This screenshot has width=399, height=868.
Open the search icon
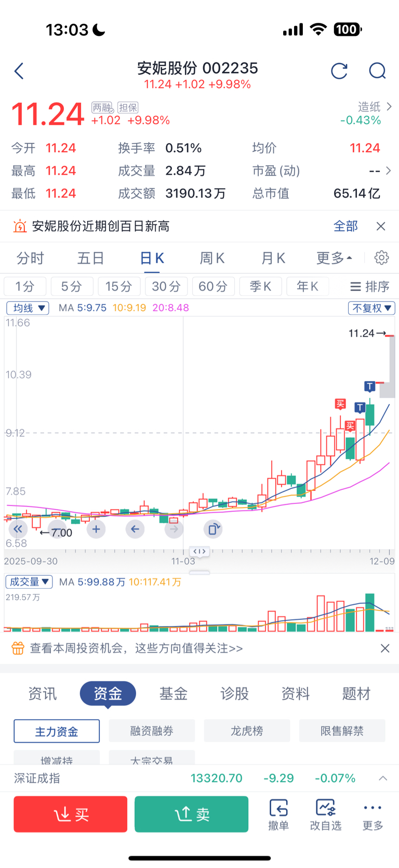pyautogui.click(x=377, y=71)
